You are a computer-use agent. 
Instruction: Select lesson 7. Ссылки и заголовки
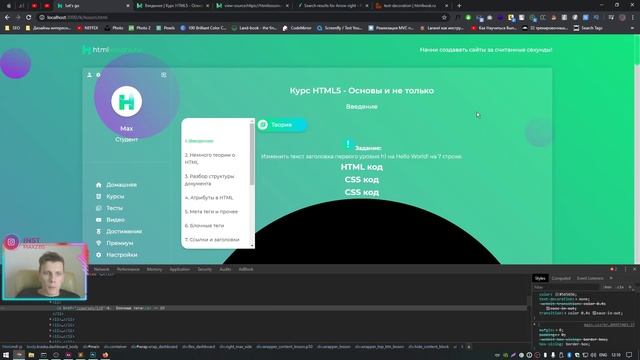(212, 240)
